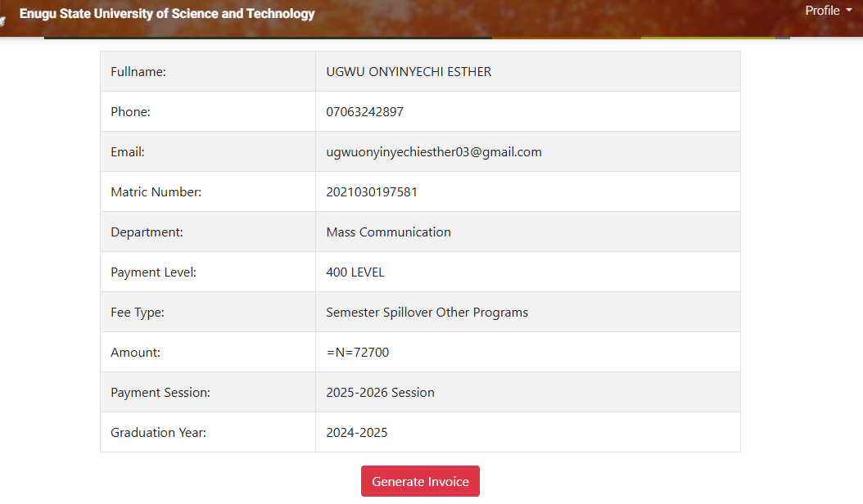Click the graduation year 2024-2025 value
This screenshot has width=863, height=504.
pyautogui.click(x=357, y=433)
